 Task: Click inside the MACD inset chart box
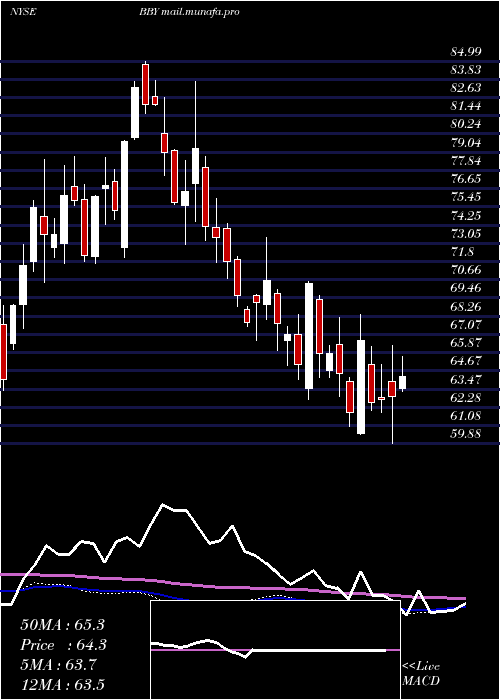pyautogui.click(x=275, y=650)
